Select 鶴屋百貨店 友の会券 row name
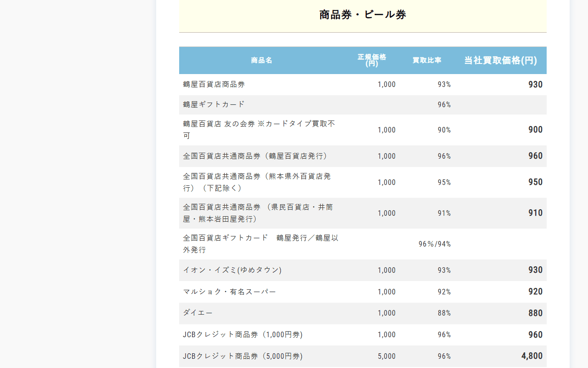This screenshot has height=368, width=588. tap(259, 130)
